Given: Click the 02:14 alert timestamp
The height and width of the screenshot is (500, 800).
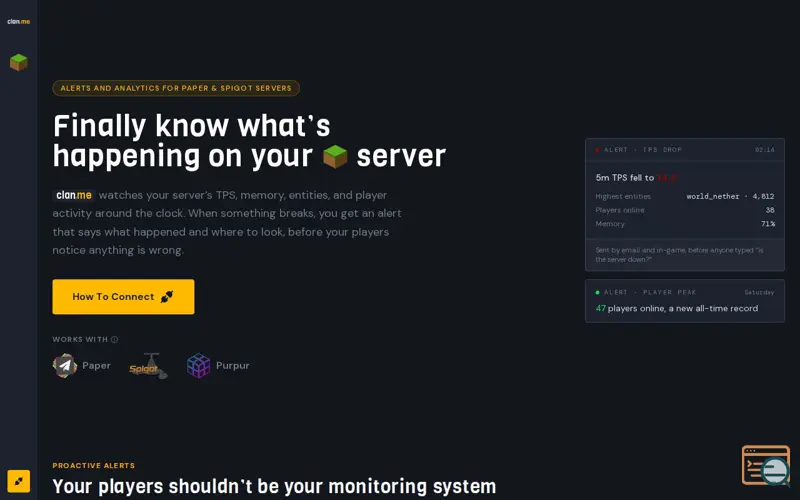Looking at the screenshot, I should [765, 150].
